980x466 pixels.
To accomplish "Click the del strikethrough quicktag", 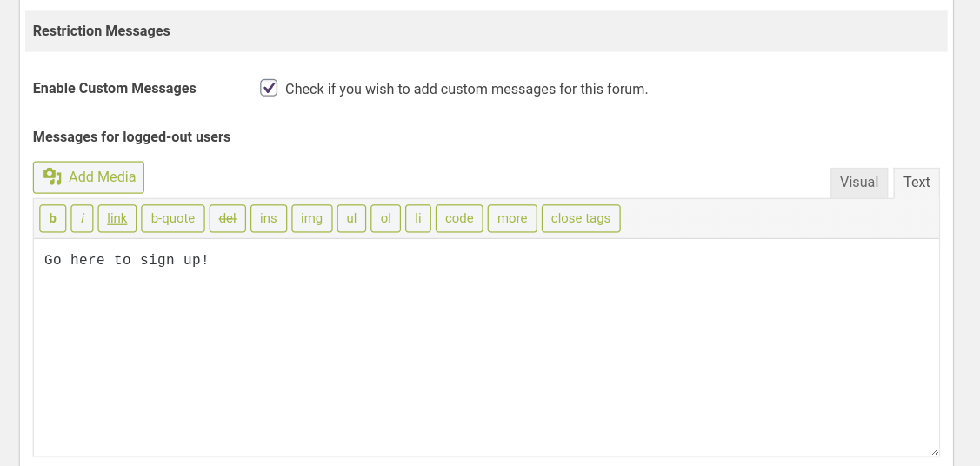I will click(228, 218).
